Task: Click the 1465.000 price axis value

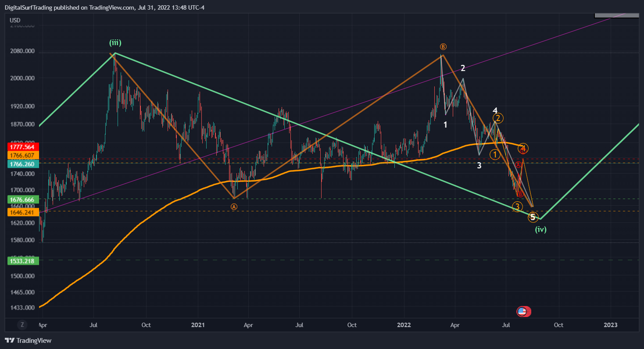Action: click(22, 292)
